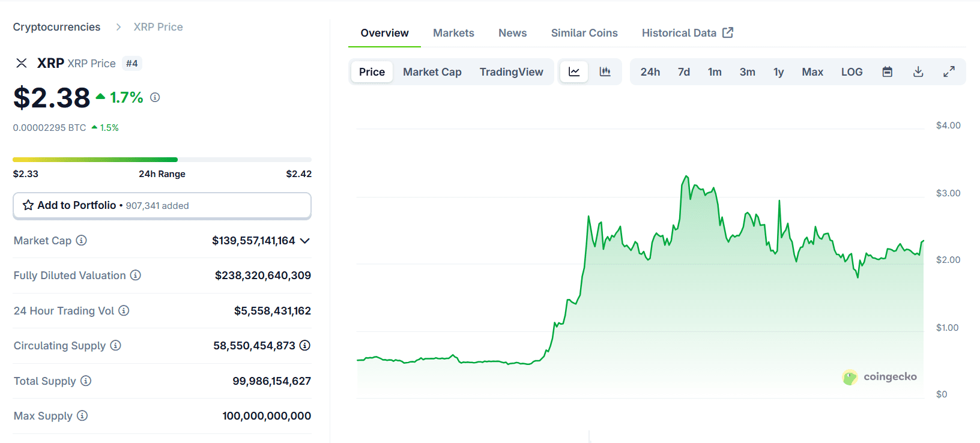Click the 99,986,154,627 total supply value

(x=272, y=381)
